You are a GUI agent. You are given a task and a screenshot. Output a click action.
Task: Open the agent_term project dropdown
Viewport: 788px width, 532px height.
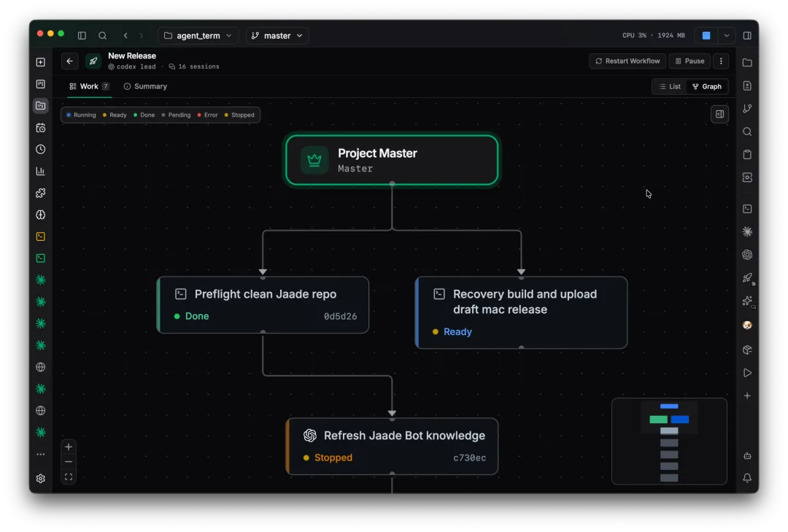coord(198,36)
